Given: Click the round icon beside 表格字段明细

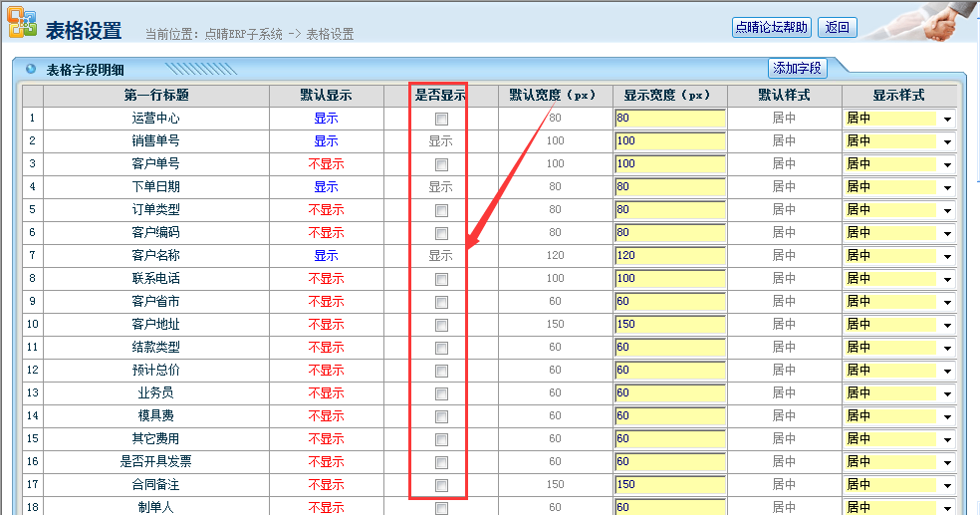Looking at the screenshot, I should coord(31,69).
